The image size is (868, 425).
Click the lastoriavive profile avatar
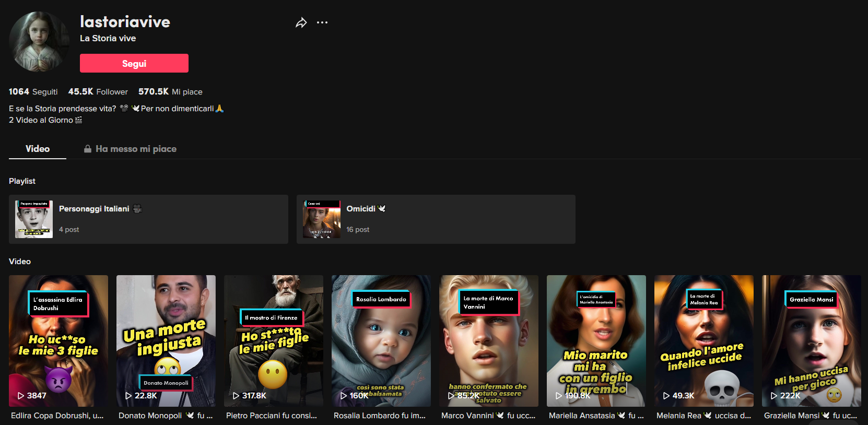39,42
